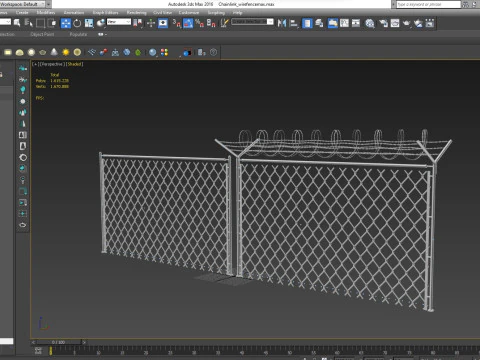Image resolution: width=480 pixels, height=360 pixels.
Task: Open the Curve Editor
Action: [x=344, y=23]
